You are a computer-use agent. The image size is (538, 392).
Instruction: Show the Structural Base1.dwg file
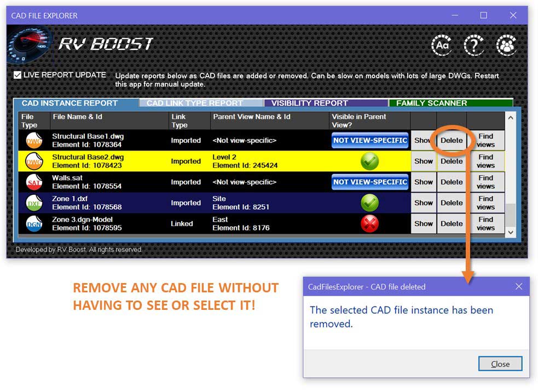(424, 140)
